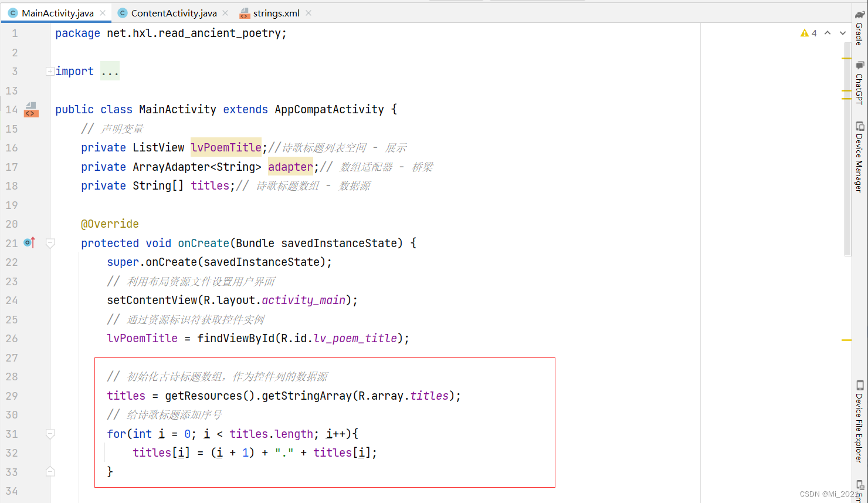Jump to the topmost yellow warning stripe
The width and height of the screenshot is (868, 503).
[846, 59]
